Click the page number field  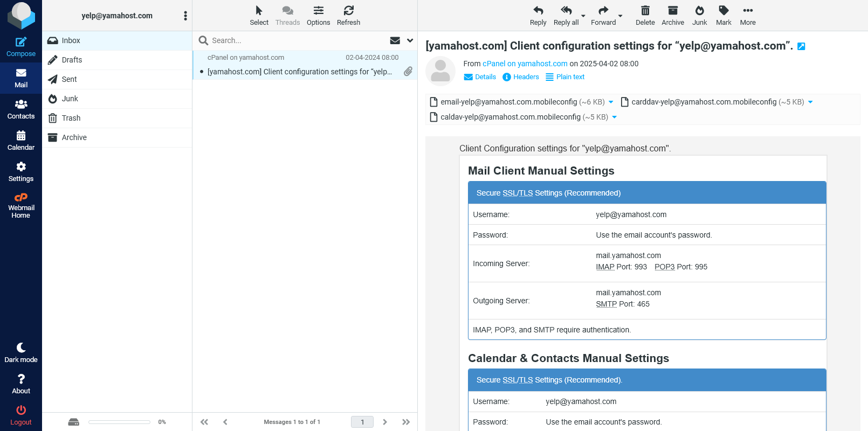click(x=362, y=422)
